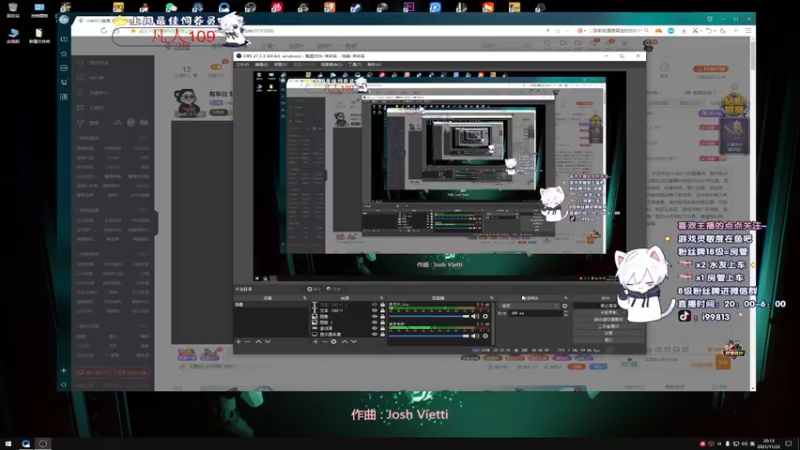Image resolution: width=800 pixels, height=450 pixels.
Task: Click Start Recording button in OBS controls
Action: pyautogui.click(x=608, y=312)
